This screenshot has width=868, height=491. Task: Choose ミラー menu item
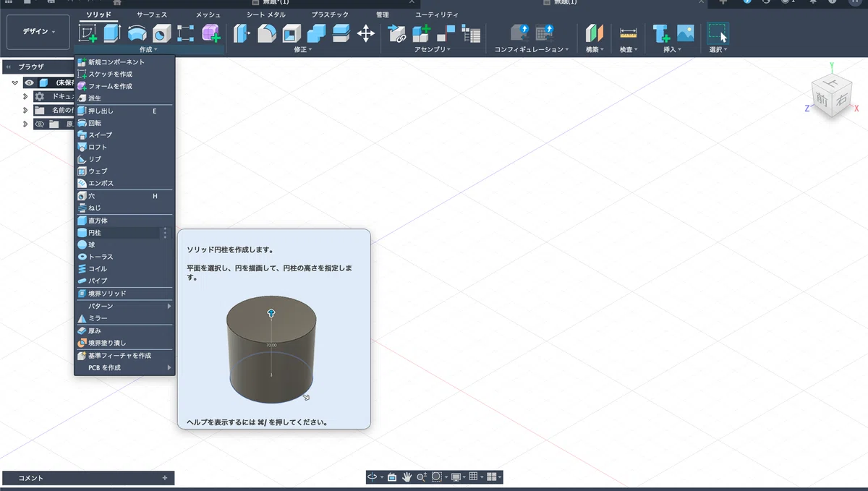click(x=124, y=318)
